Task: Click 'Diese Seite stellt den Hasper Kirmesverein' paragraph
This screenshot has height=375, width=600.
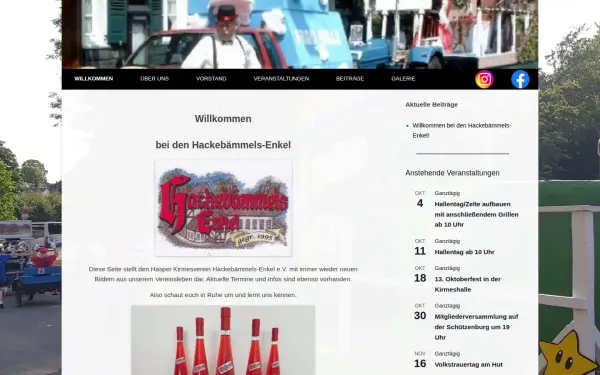Action: point(223,274)
